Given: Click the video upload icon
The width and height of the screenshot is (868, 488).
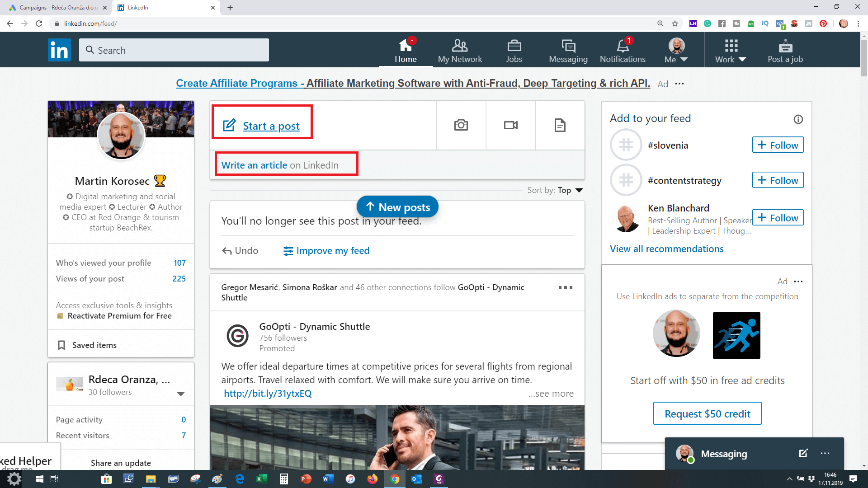Looking at the screenshot, I should pos(510,125).
